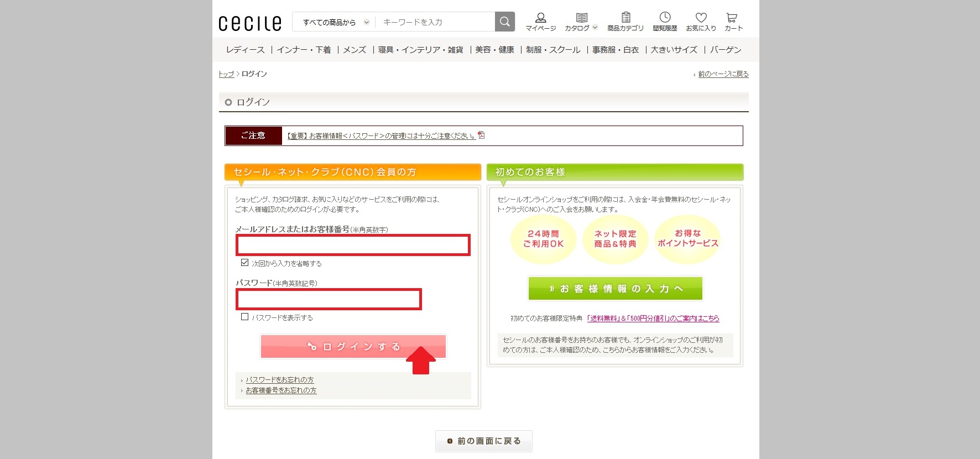Select レディース menu item
Screen dimensions: 980x459
pyautogui.click(x=245, y=50)
